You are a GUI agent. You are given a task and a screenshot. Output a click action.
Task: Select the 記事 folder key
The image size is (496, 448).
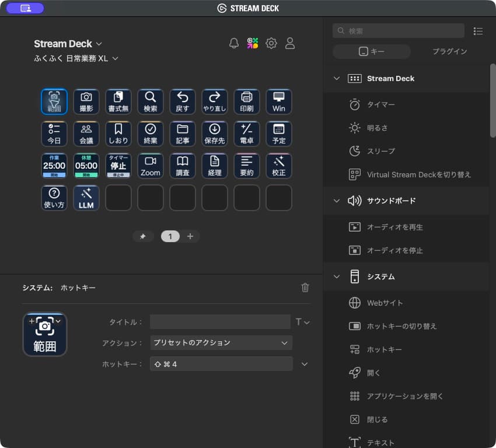click(183, 134)
